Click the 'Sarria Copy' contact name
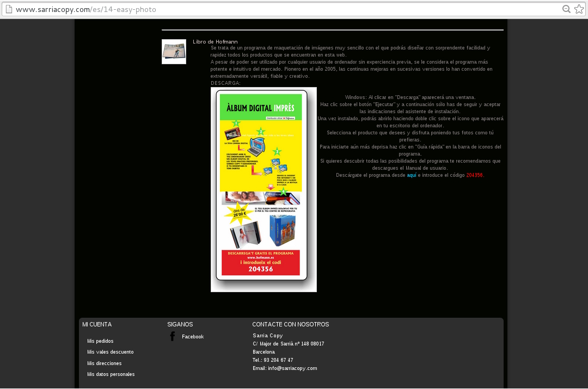The height and width of the screenshot is (389, 588). point(268,335)
